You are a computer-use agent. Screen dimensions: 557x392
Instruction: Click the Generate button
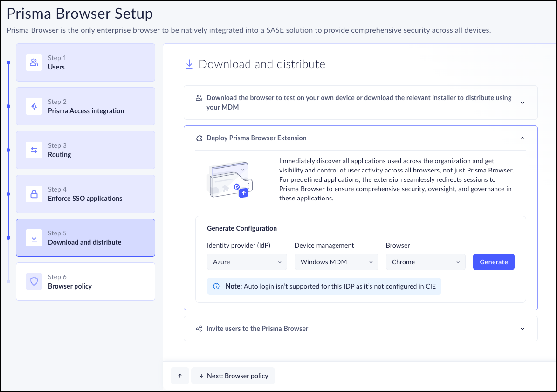pyautogui.click(x=494, y=262)
